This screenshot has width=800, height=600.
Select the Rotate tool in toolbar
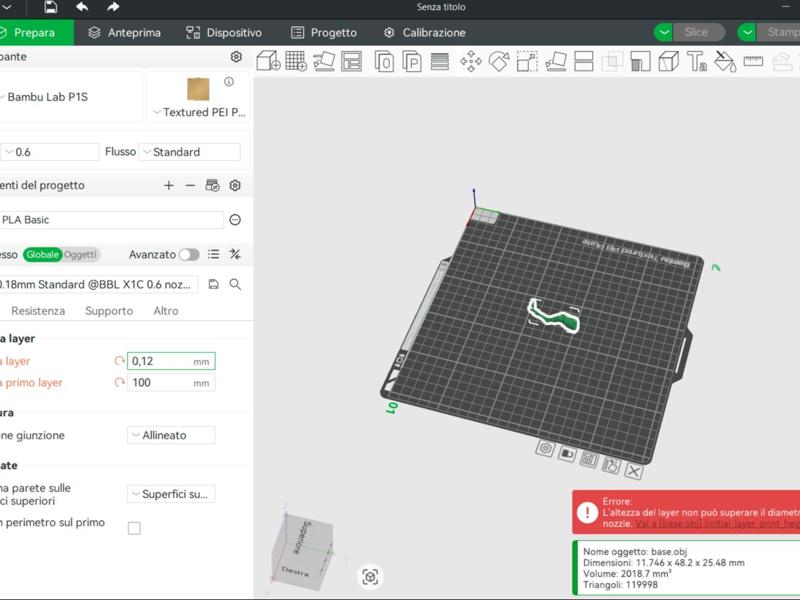click(498, 61)
